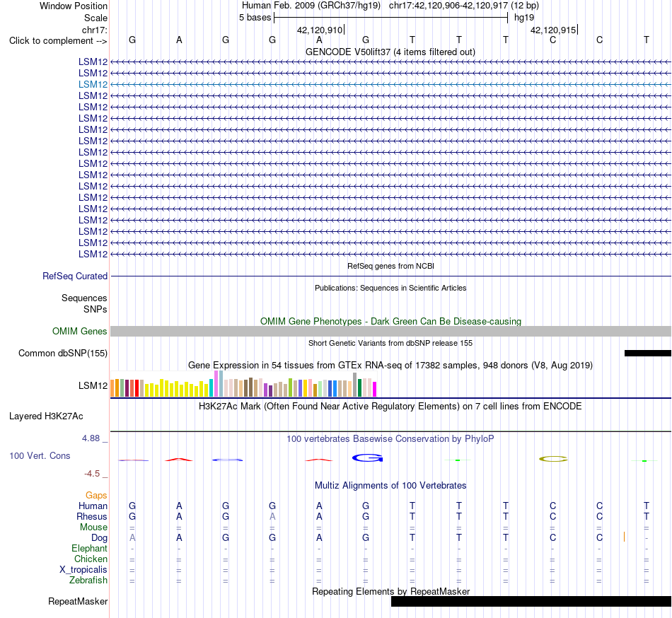Click the faded mismatched A in the Dog row
This screenshot has height=618, width=672.
(132, 538)
